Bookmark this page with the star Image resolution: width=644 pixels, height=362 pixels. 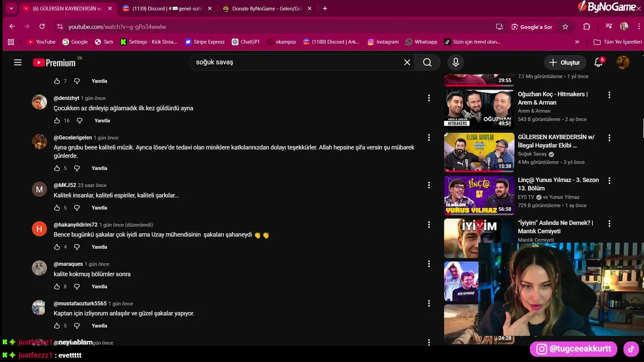pyautogui.click(x=566, y=27)
